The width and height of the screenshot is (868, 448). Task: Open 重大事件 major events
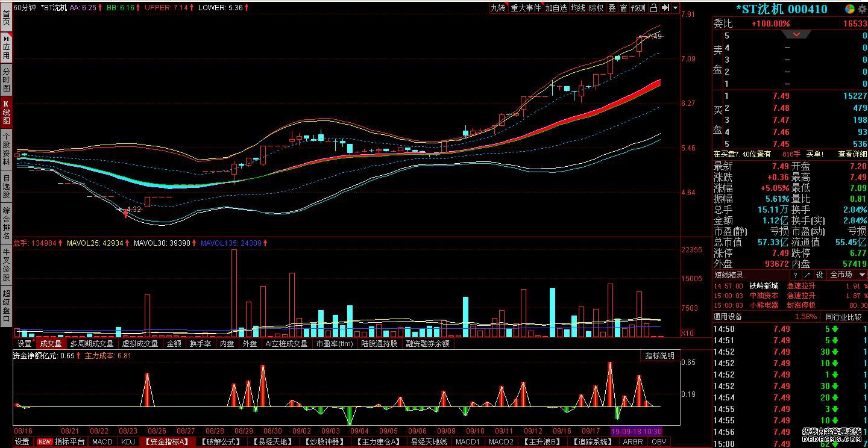pyautogui.click(x=526, y=8)
